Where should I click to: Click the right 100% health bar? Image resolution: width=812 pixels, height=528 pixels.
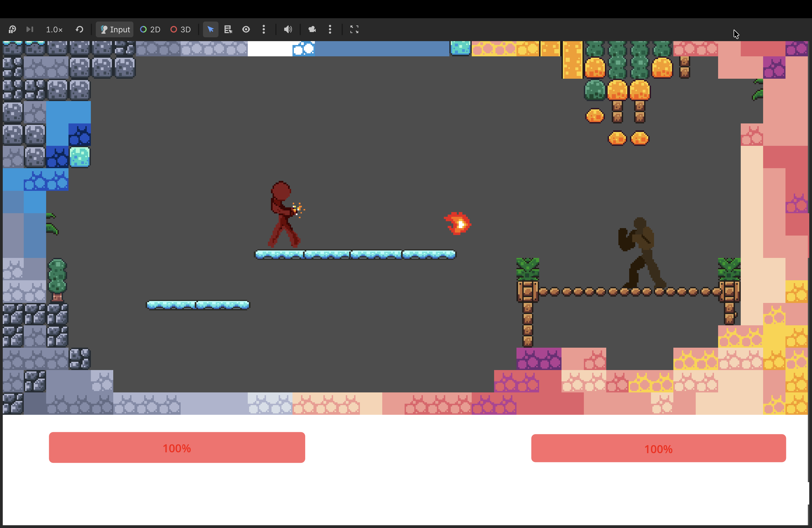pyautogui.click(x=658, y=448)
